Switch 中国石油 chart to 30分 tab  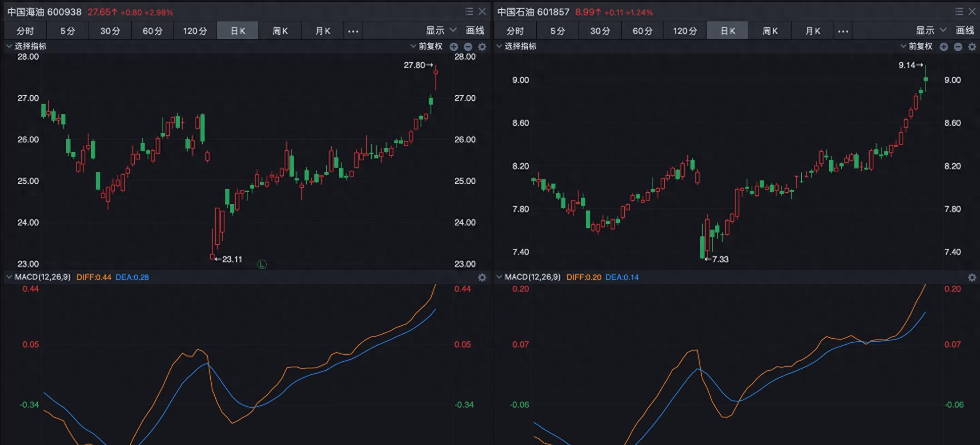point(600,31)
